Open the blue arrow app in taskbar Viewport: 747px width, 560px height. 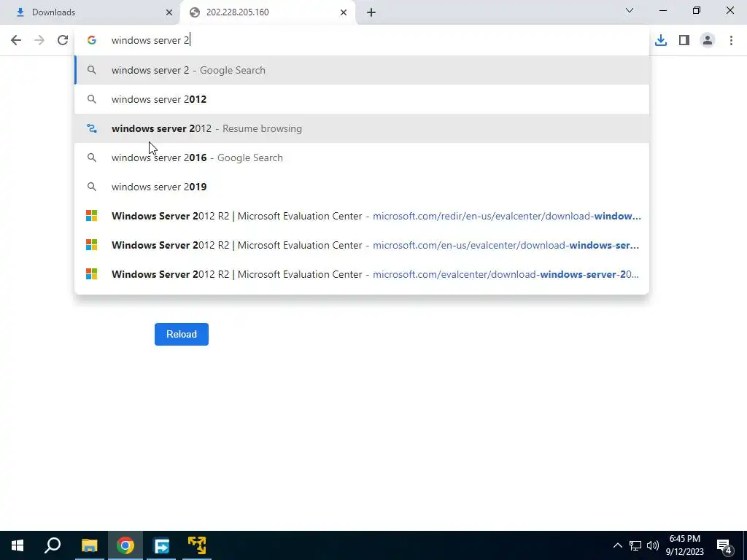click(161, 545)
